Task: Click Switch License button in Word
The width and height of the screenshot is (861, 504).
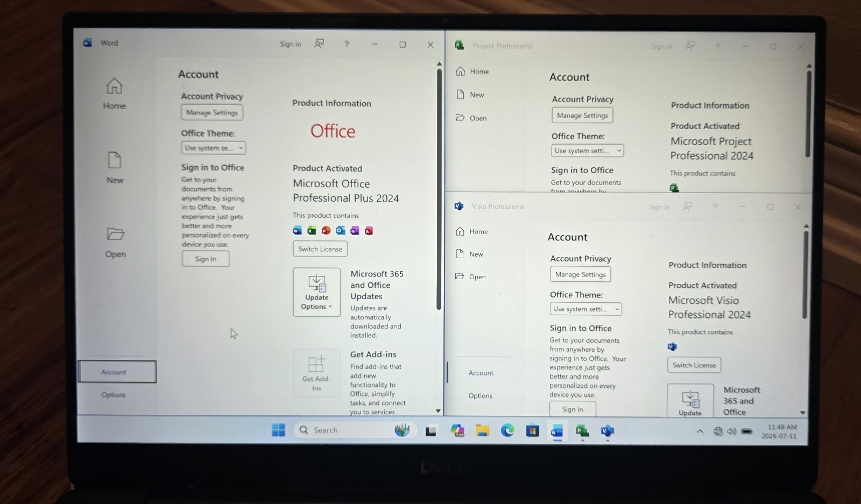Action: coord(320,249)
